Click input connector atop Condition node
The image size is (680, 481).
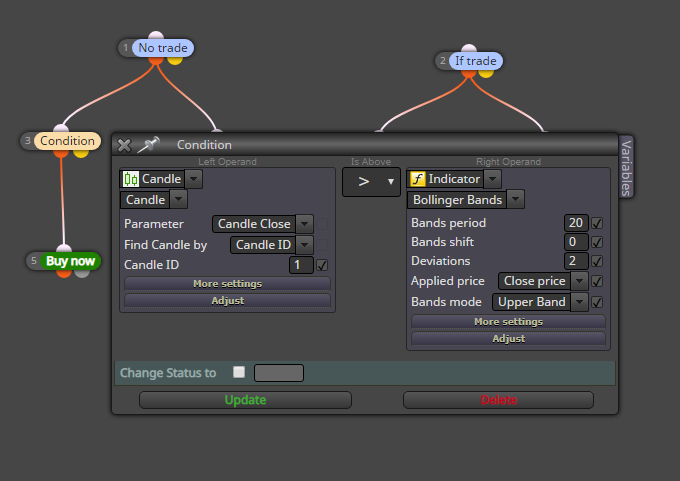[x=61, y=128]
